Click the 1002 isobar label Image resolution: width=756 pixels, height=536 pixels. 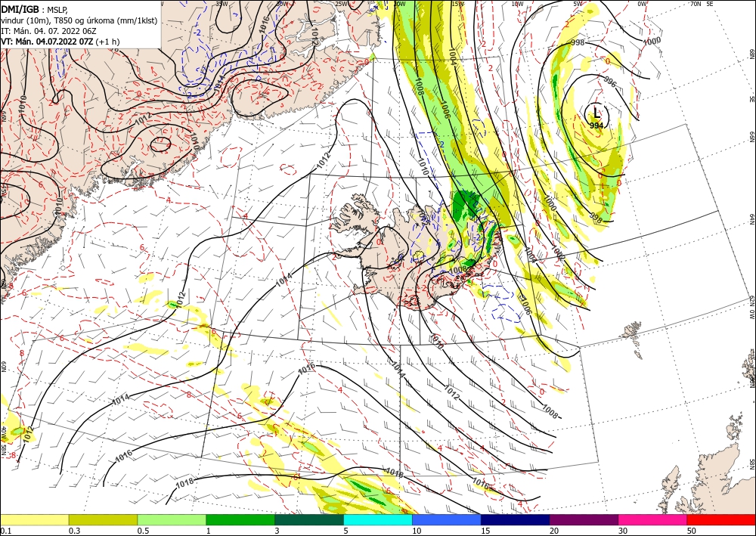(558, 252)
